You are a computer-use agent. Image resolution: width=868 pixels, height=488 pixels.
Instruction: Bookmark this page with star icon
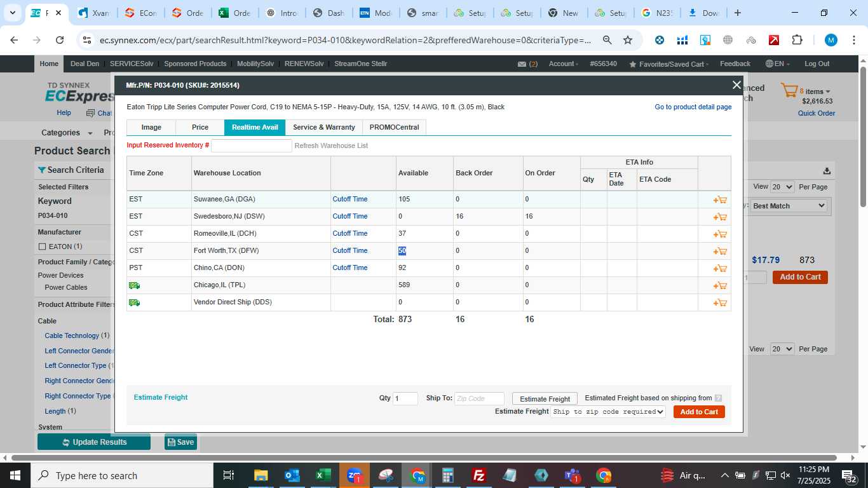pos(628,40)
